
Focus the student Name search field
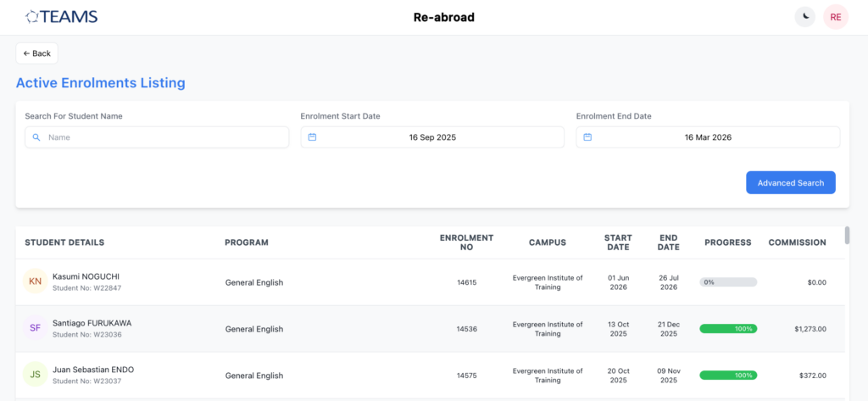[157, 137]
